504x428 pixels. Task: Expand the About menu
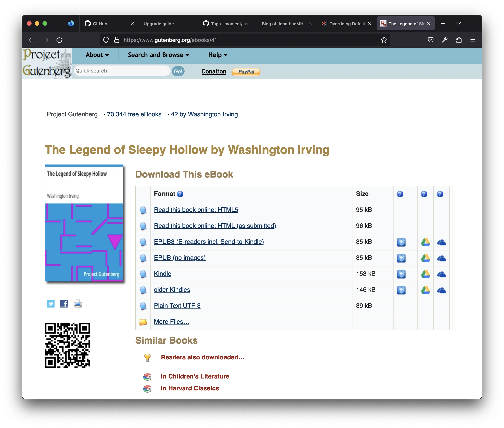tap(97, 55)
